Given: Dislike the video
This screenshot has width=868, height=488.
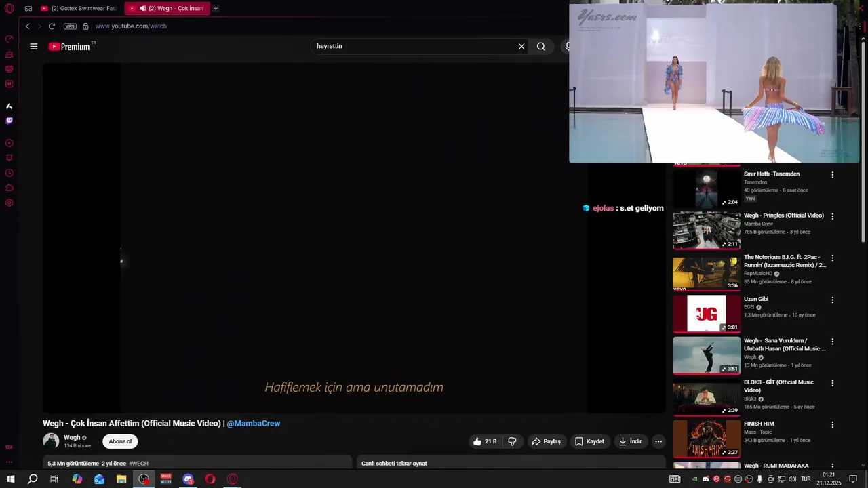Looking at the screenshot, I should [512, 441].
